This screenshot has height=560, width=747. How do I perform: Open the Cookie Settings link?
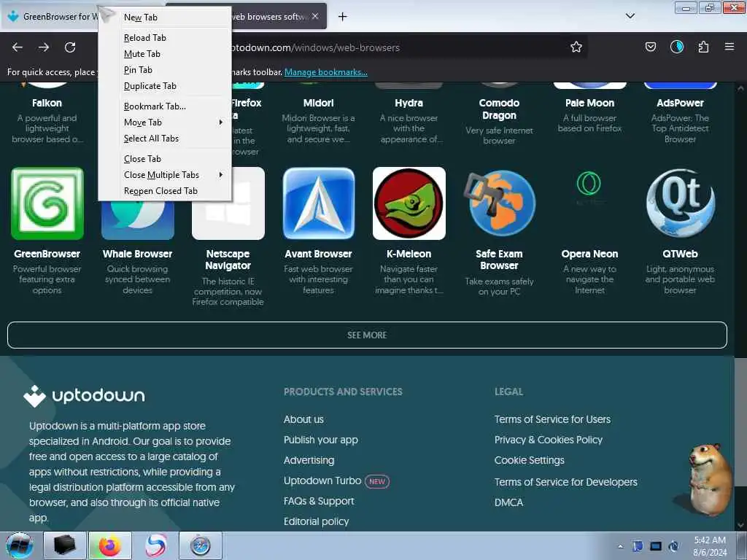pos(530,461)
